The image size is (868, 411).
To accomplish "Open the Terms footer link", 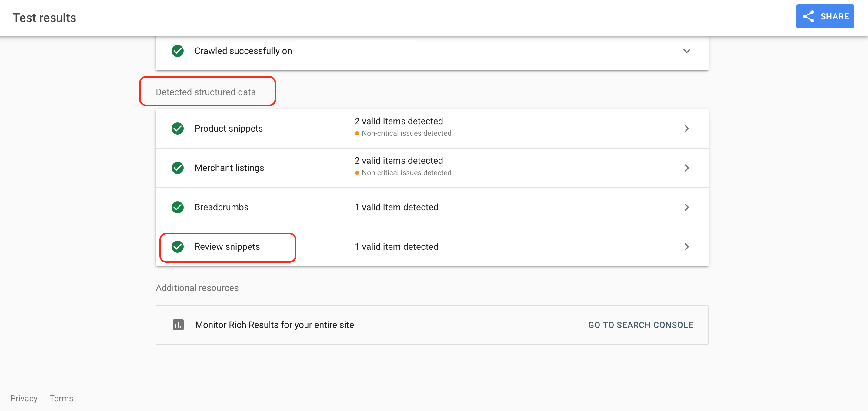I will (61, 398).
